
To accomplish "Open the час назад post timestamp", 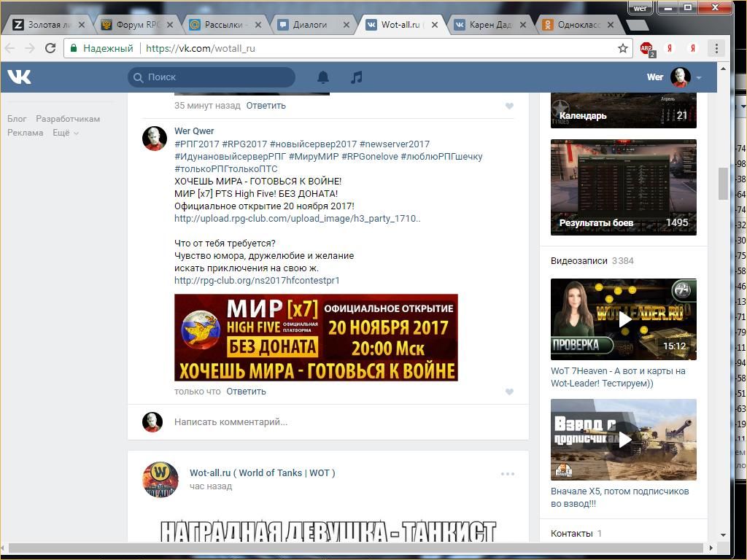I will coord(211,486).
